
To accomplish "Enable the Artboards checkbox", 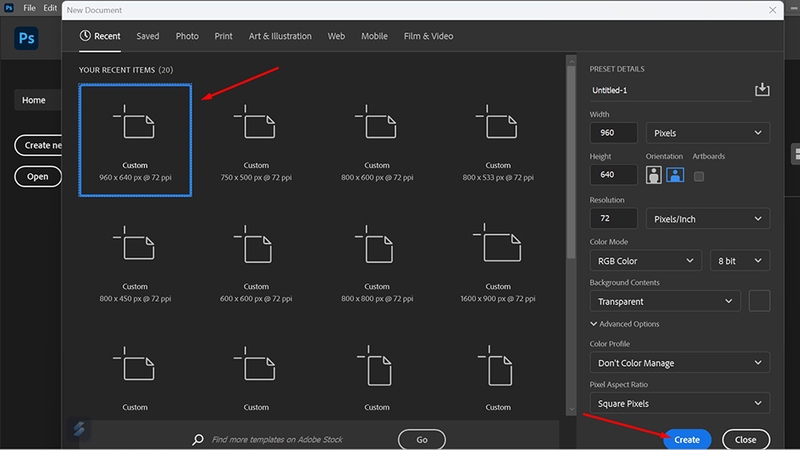I will (x=698, y=176).
